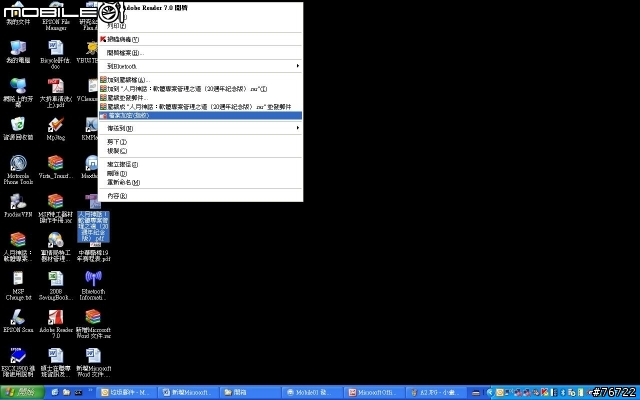Open the Bluetooth Information icon
The image size is (640, 400).
tap(93, 286)
